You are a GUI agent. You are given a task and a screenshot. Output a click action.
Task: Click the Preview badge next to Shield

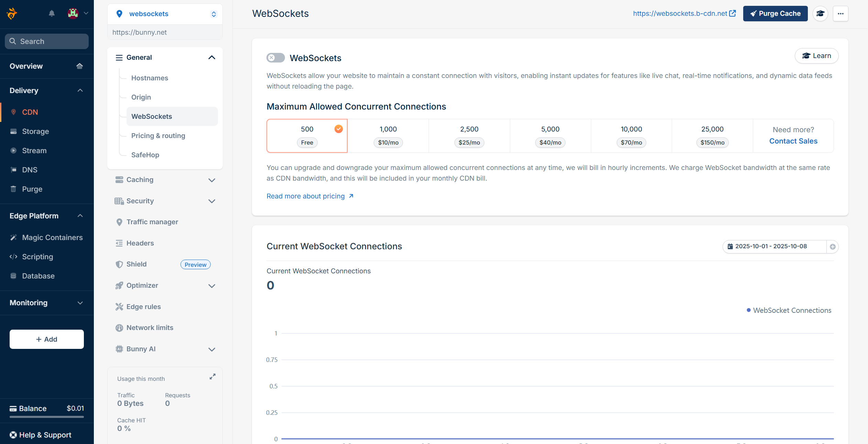pos(196,264)
